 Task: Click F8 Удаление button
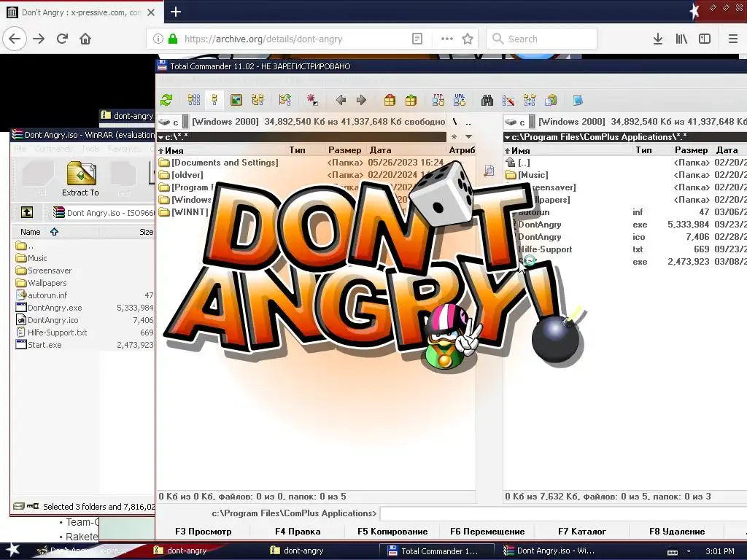tap(677, 532)
